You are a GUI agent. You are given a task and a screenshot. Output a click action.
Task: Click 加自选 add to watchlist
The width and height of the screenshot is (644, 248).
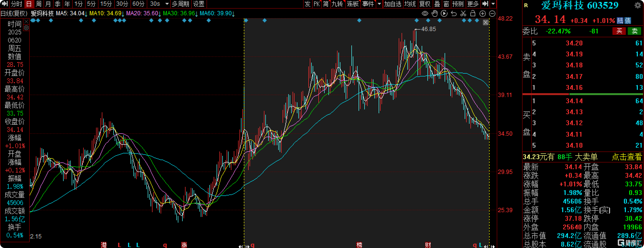(393, 4)
